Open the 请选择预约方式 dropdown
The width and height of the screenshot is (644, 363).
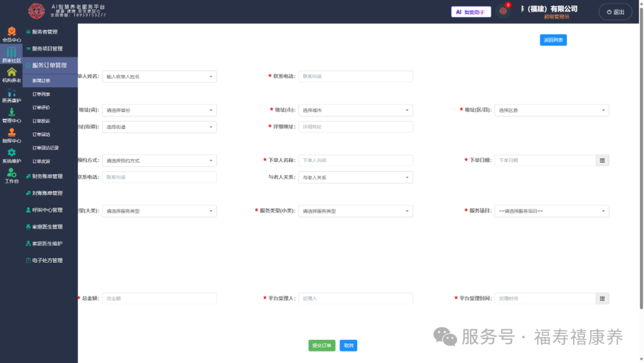click(159, 161)
